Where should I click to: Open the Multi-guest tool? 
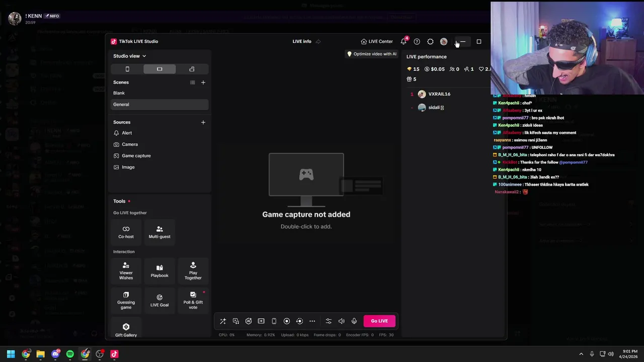tap(159, 232)
